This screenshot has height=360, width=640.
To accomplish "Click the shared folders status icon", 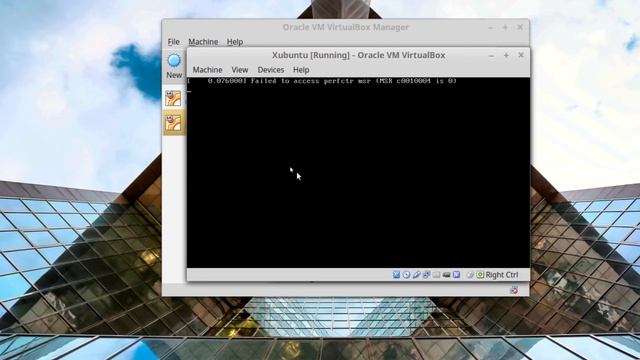I will (x=436, y=275).
